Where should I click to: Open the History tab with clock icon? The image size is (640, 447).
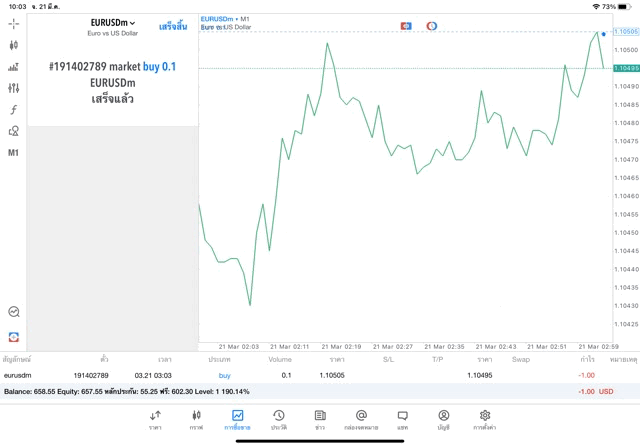point(279,420)
